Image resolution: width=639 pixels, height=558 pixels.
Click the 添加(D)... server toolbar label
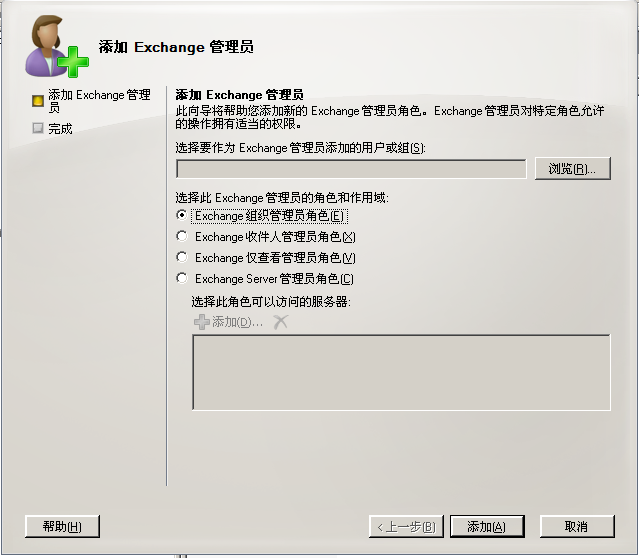coord(237,322)
